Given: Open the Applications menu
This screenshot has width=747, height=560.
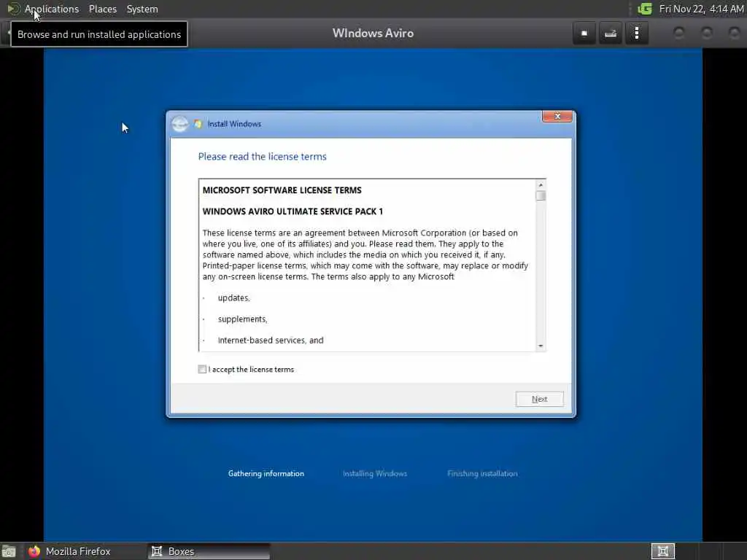Looking at the screenshot, I should point(52,9).
